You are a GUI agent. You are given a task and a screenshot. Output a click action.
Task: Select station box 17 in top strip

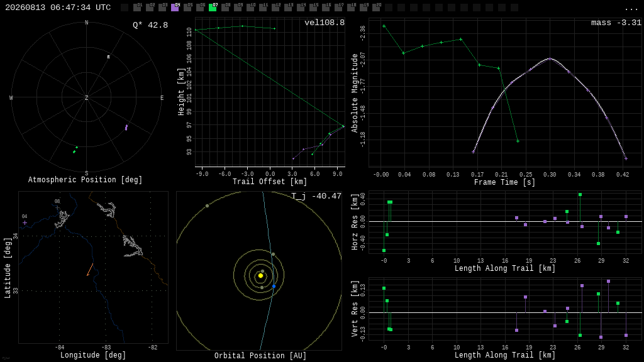tap(338, 8)
